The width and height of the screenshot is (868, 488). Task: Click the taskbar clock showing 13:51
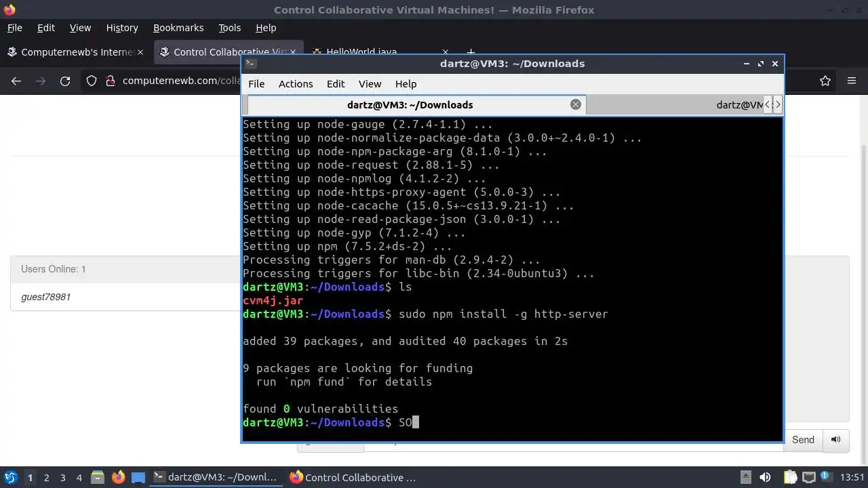point(852,477)
